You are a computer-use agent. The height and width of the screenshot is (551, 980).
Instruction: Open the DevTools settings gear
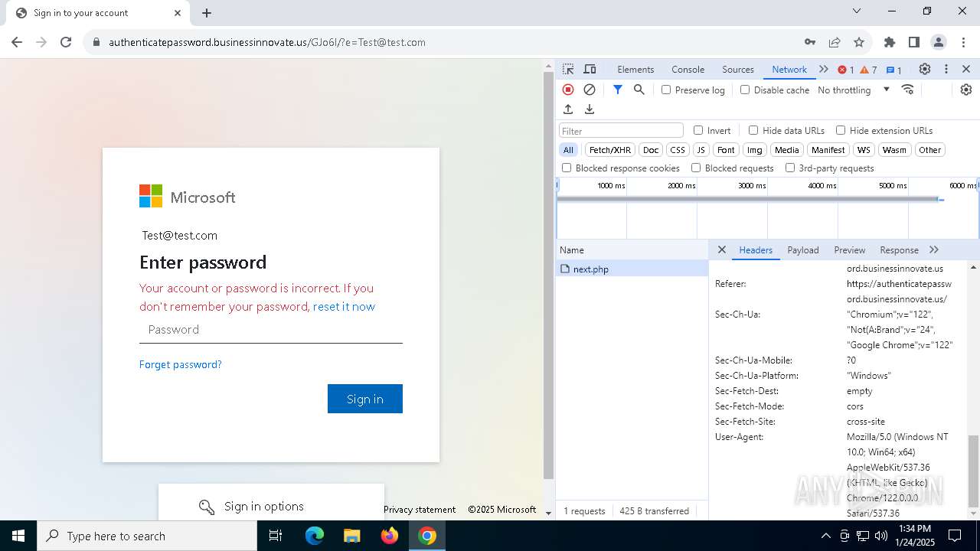pos(925,69)
